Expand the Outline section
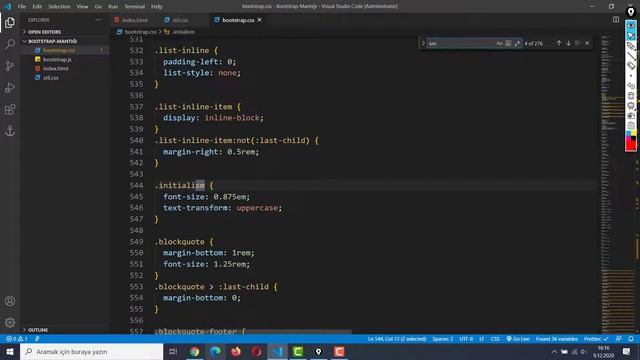Image resolution: width=640 pixels, height=360 pixels. [x=65, y=330]
